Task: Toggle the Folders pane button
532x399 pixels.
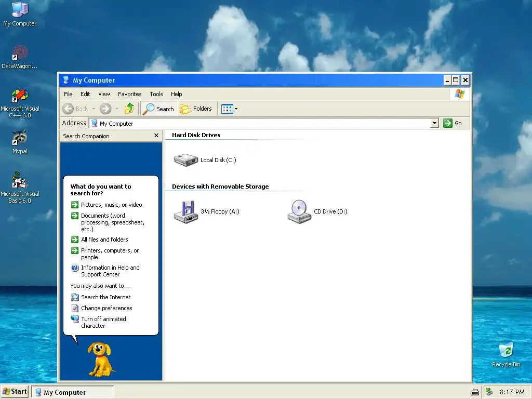Action: 196,109
